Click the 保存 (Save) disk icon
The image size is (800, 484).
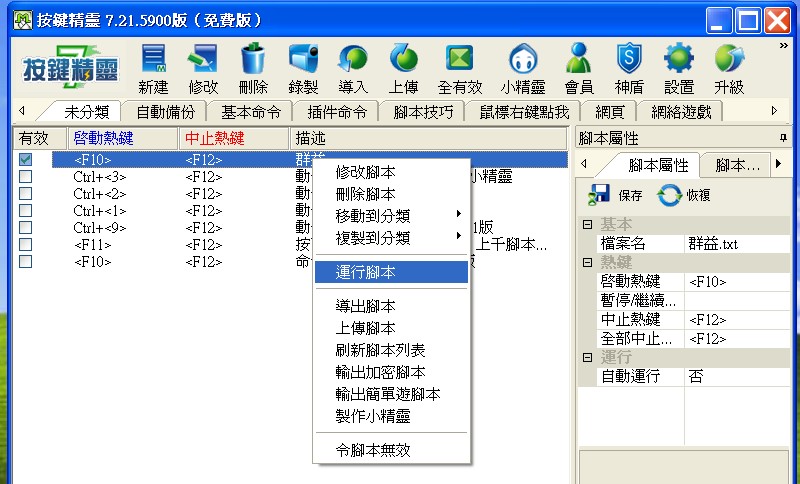(x=599, y=195)
